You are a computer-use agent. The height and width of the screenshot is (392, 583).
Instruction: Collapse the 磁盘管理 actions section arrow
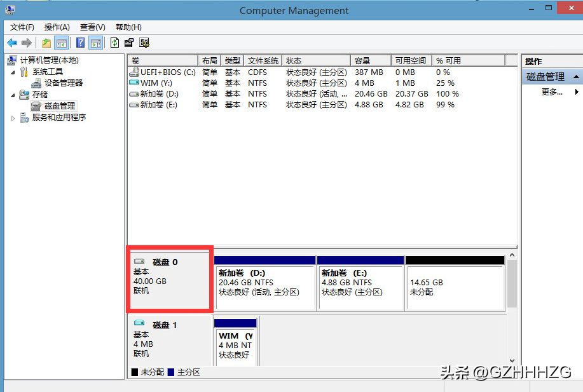(x=576, y=77)
